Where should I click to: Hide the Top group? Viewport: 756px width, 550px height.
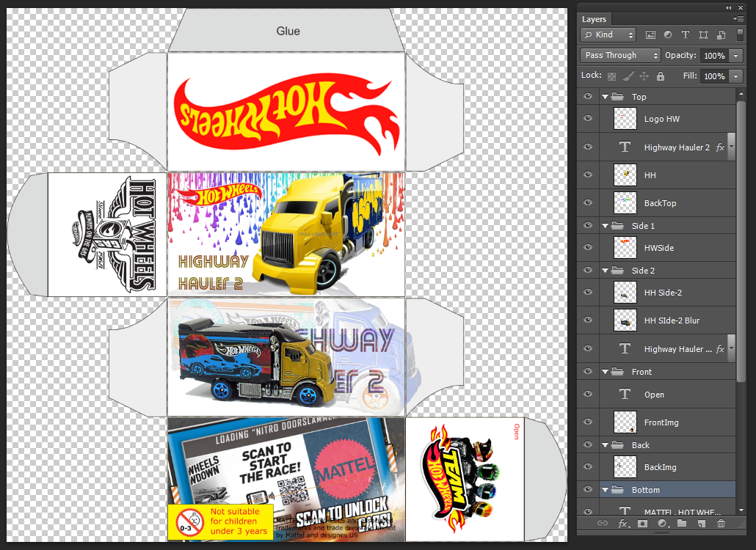point(588,96)
